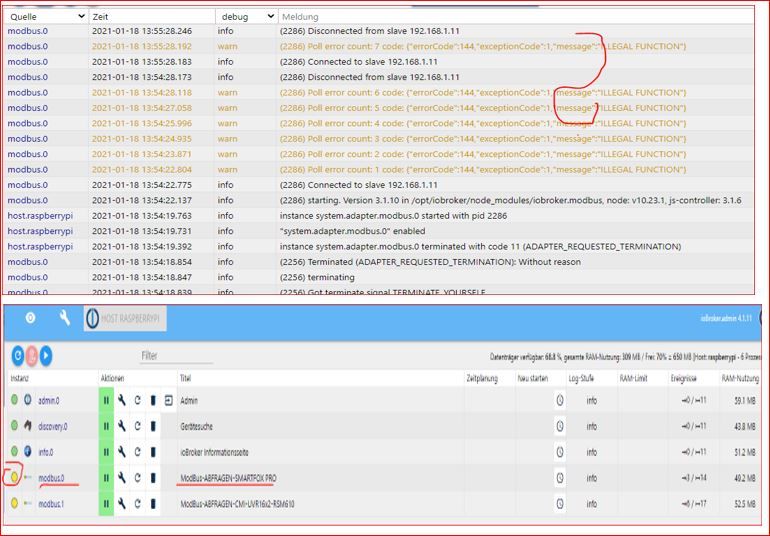This screenshot has width=770, height=536.
Task: Delete the info.0 instance via trash icon
Action: [153, 452]
